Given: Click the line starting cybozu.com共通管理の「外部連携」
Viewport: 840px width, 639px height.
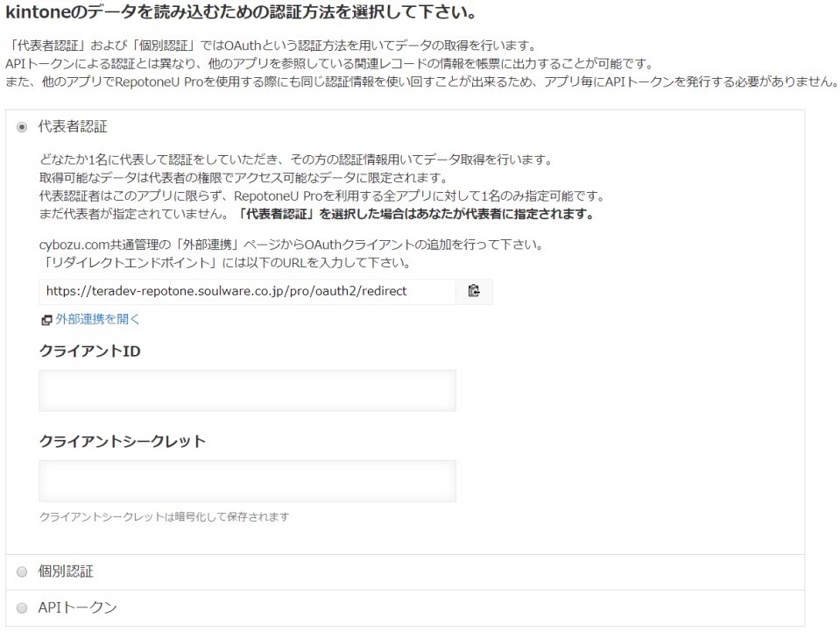Looking at the screenshot, I should 292,245.
